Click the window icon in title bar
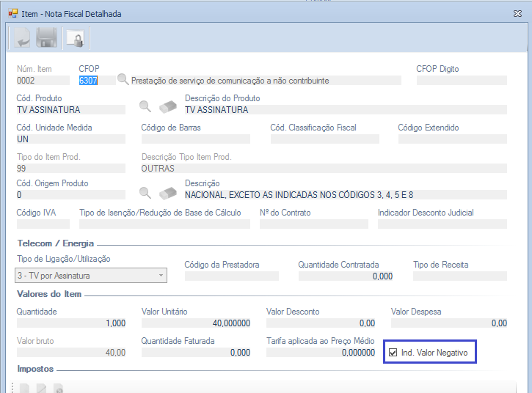Image resolution: width=532 pixels, height=393 pixels. 12,13
